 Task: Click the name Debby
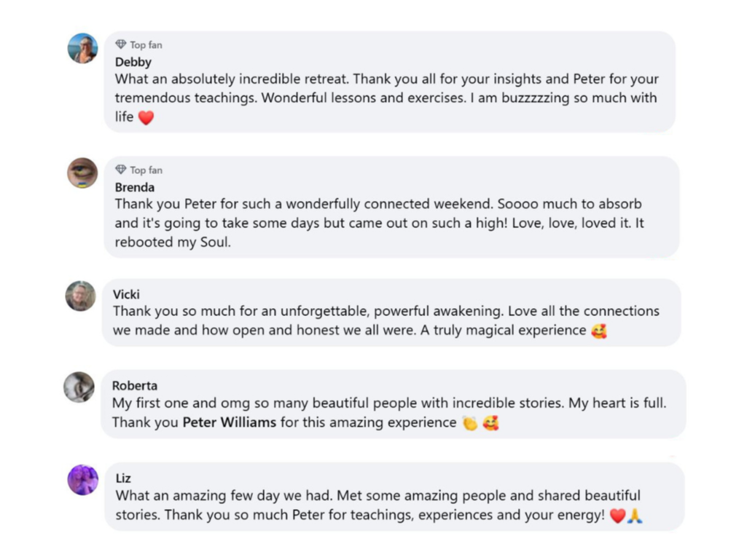(133, 62)
